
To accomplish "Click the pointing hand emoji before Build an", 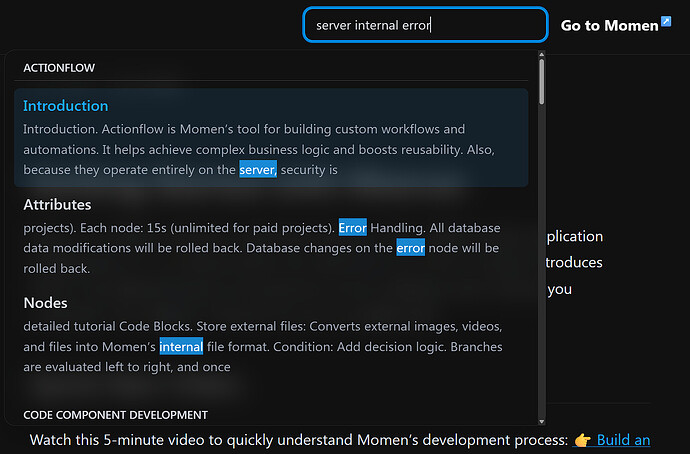I will pos(582,440).
